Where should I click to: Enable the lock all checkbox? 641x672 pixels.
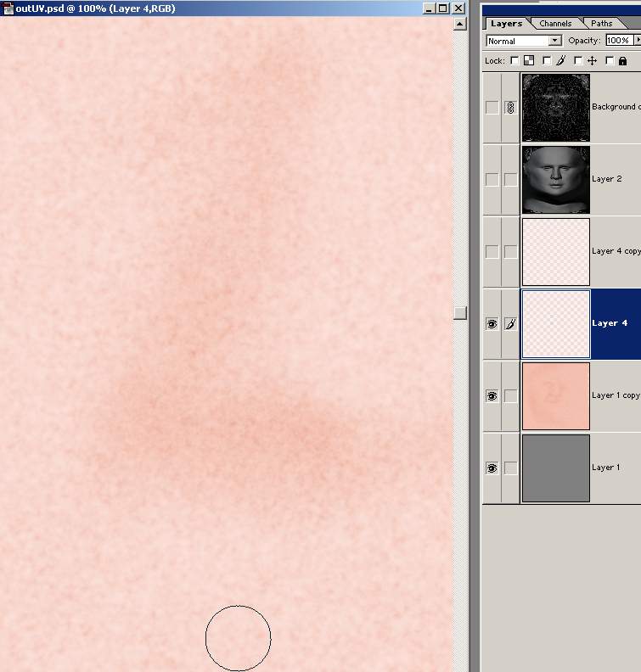pyautogui.click(x=610, y=61)
